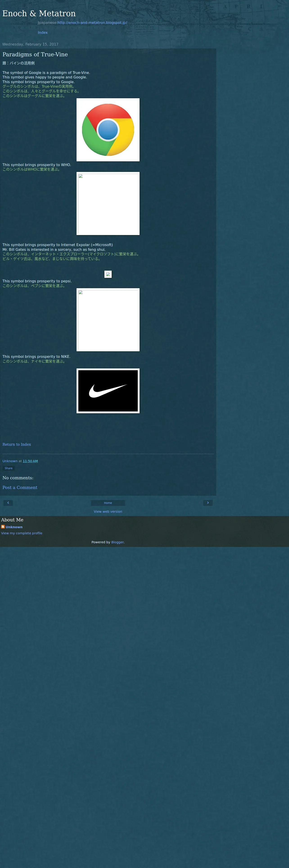This screenshot has width=289, height=868.
Task: Click the date Wednesday, February 15, 2017
Action: click(30, 44)
